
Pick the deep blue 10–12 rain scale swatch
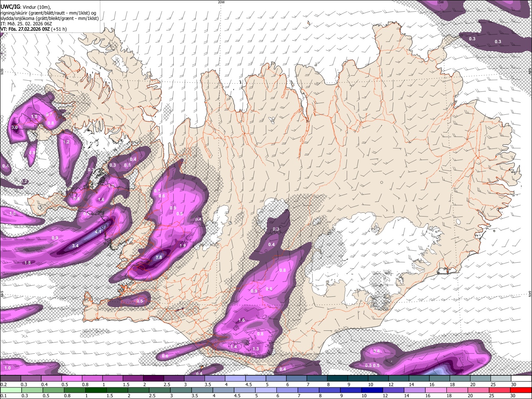point(372,390)
